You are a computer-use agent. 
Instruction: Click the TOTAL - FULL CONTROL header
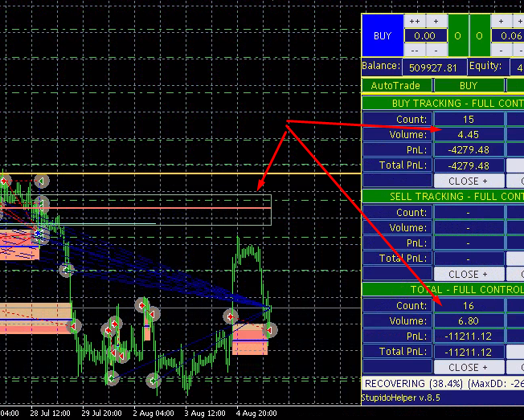coord(443,289)
